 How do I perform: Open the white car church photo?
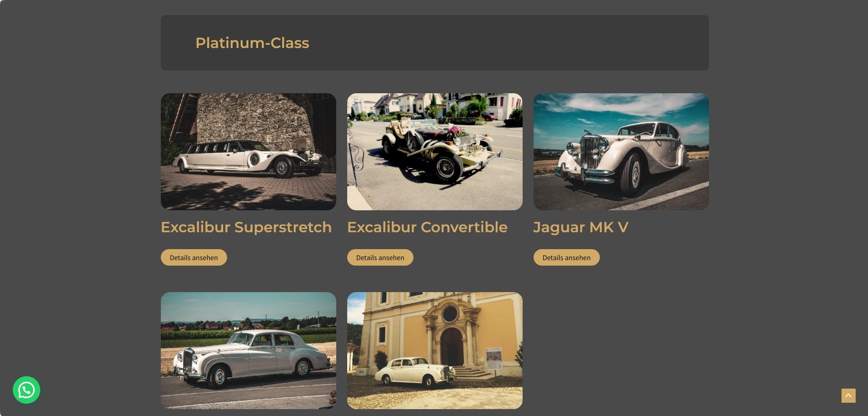click(x=435, y=351)
